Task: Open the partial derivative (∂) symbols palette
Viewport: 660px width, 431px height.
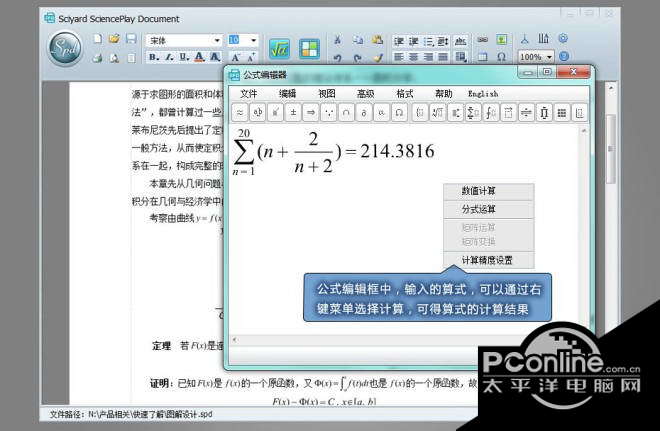Action: point(364,113)
